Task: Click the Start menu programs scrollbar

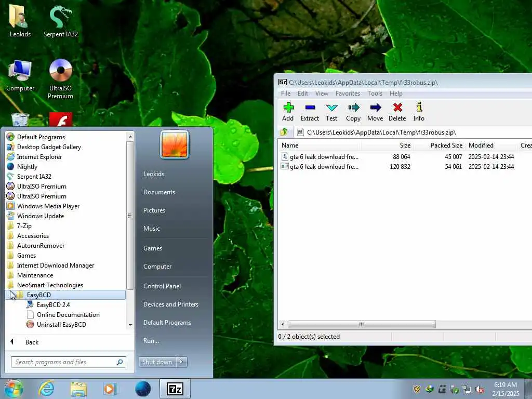Action: 130,216
